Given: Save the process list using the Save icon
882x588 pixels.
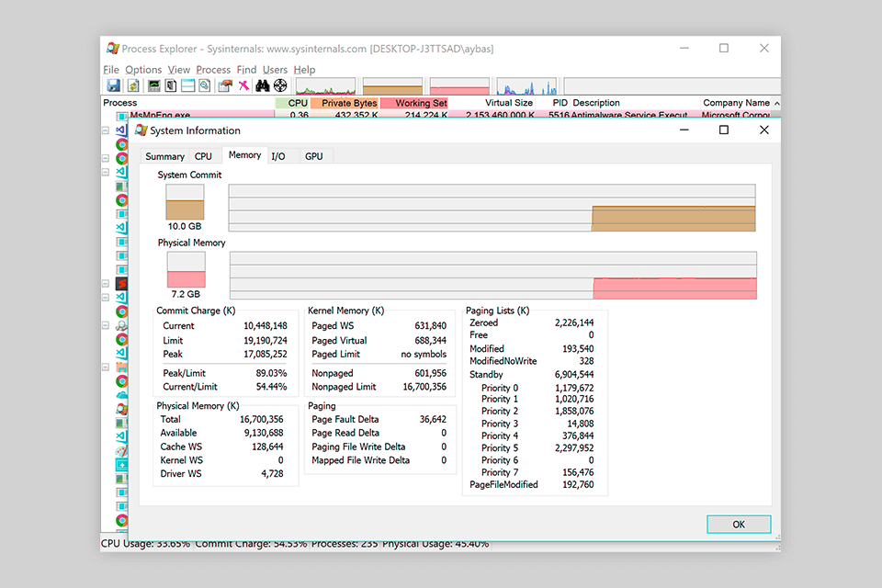Looking at the screenshot, I should pyautogui.click(x=114, y=85).
